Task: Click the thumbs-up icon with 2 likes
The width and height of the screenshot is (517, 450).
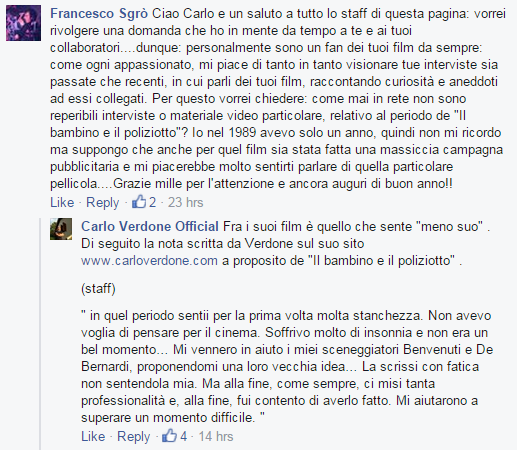Action: coord(139,202)
